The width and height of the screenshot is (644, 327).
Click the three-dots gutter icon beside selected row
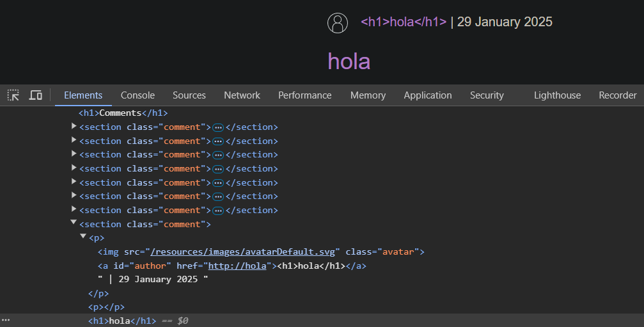(x=6, y=320)
